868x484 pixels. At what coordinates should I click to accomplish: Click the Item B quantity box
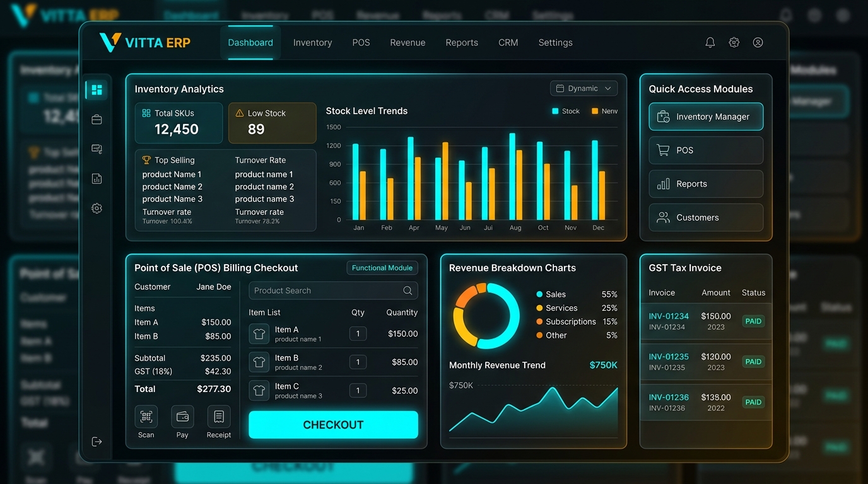pos(358,362)
